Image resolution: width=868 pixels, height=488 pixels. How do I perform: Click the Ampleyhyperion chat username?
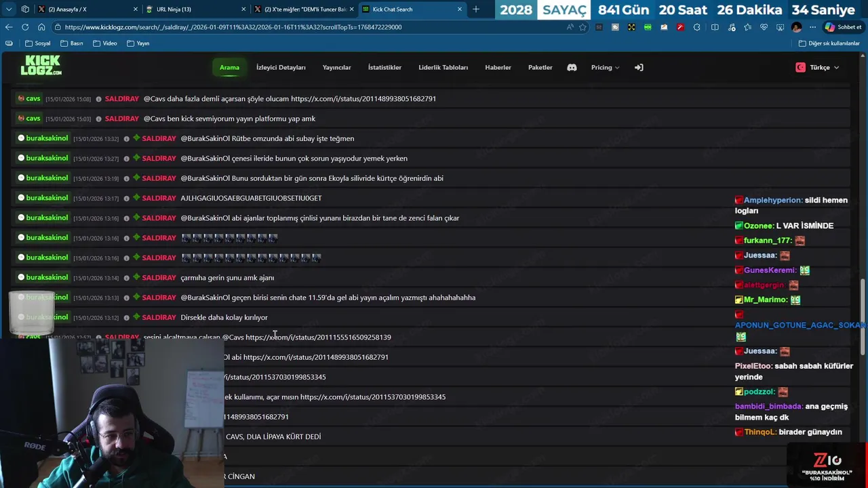(772, 201)
